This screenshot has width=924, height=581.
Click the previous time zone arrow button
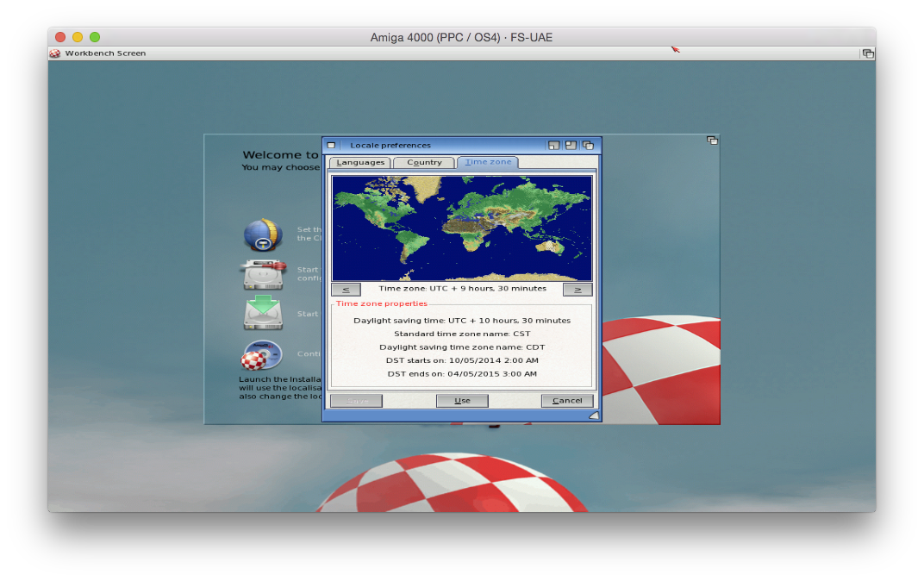346,290
